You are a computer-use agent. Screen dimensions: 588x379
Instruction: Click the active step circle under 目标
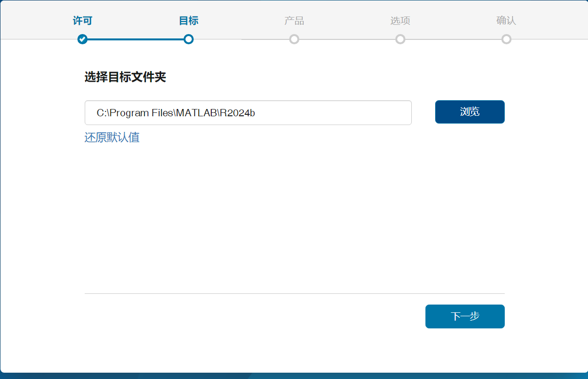point(188,39)
